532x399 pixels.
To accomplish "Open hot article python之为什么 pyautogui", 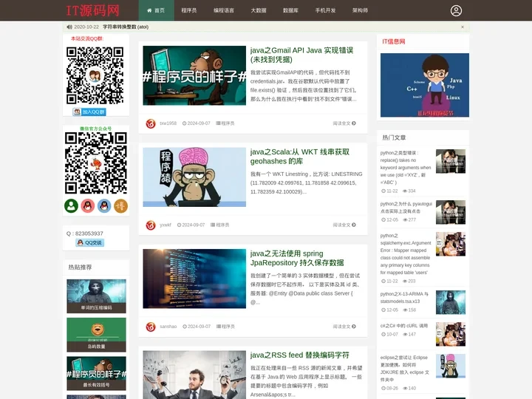I will coord(406,208).
